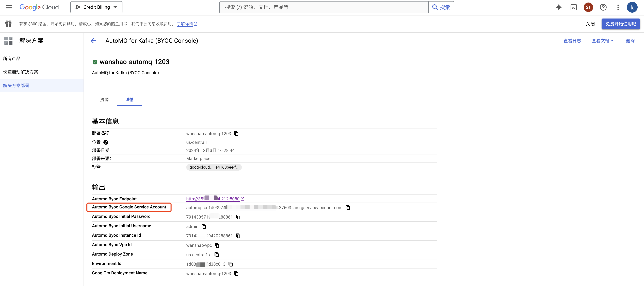Expand the 查看文档 docs dropdown

click(x=603, y=41)
